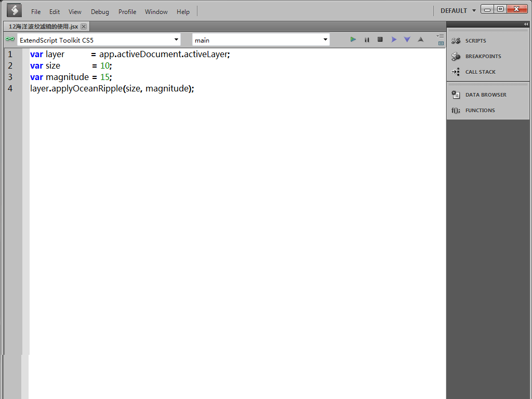Stop script execution
The height and width of the screenshot is (399, 532).
click(x=380, y=39)
